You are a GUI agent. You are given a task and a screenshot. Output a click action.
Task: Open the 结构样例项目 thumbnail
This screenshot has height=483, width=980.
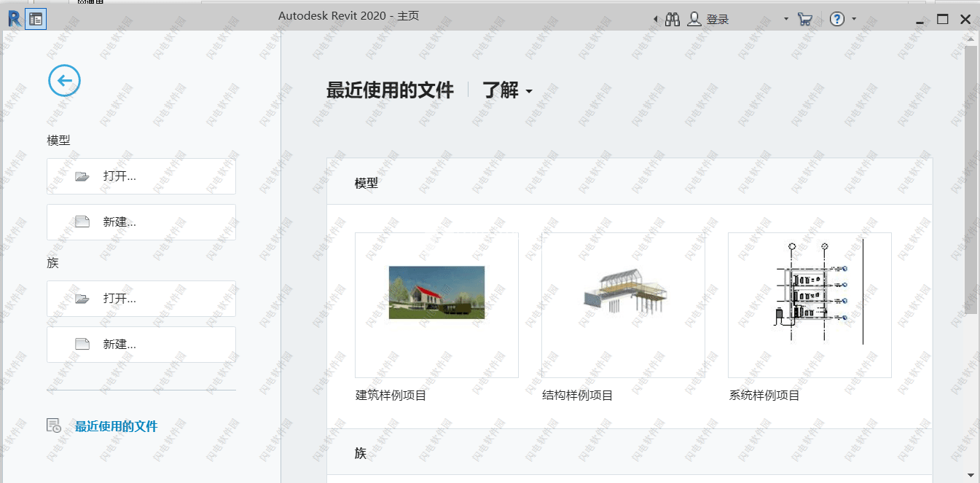click(623, 305)
